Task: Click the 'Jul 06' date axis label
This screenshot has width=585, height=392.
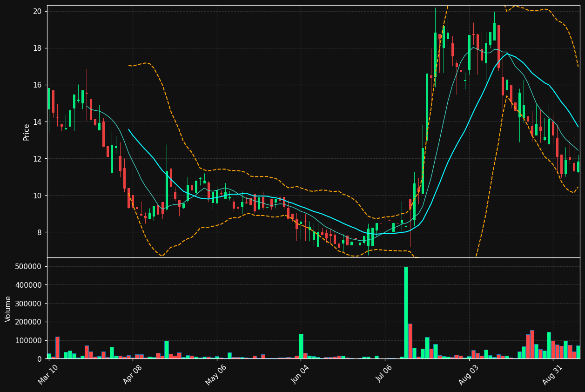Action: point(385,375)
